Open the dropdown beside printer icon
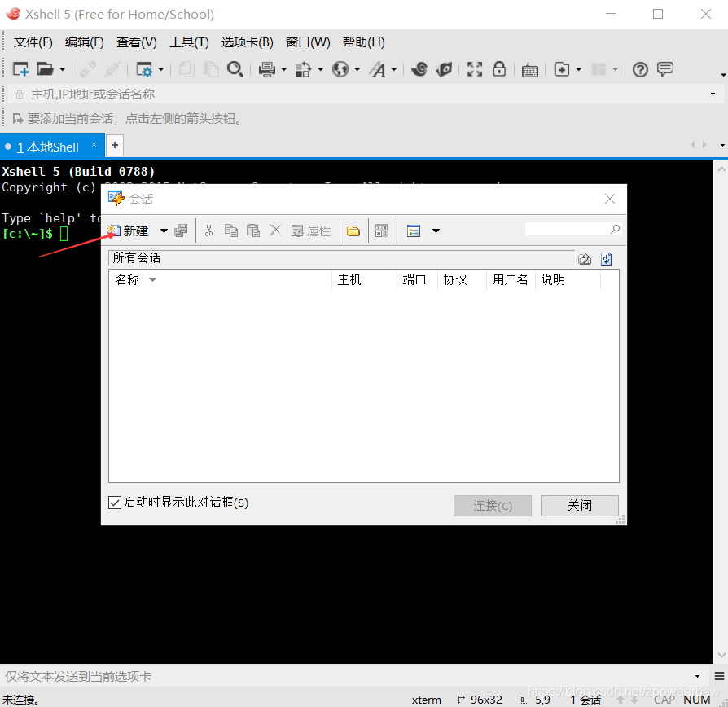Screen dimensions: 728x707 (x=283, y=70)
